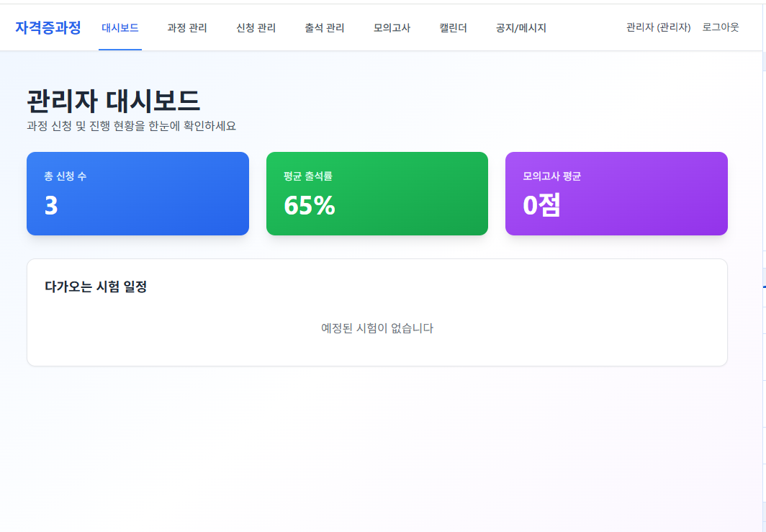
Task: Select the blue 총 신청 수 card
Action: tap(137, 193)
